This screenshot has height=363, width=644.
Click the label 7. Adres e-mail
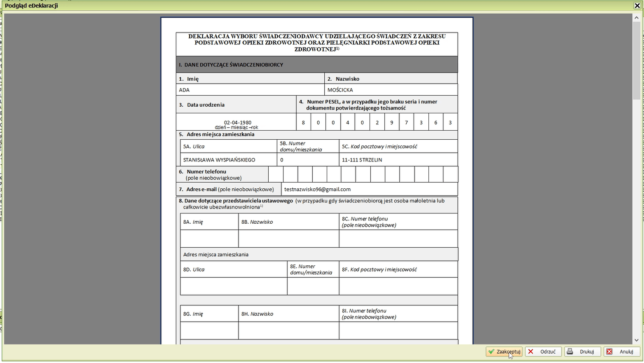[x=198, y=189]
